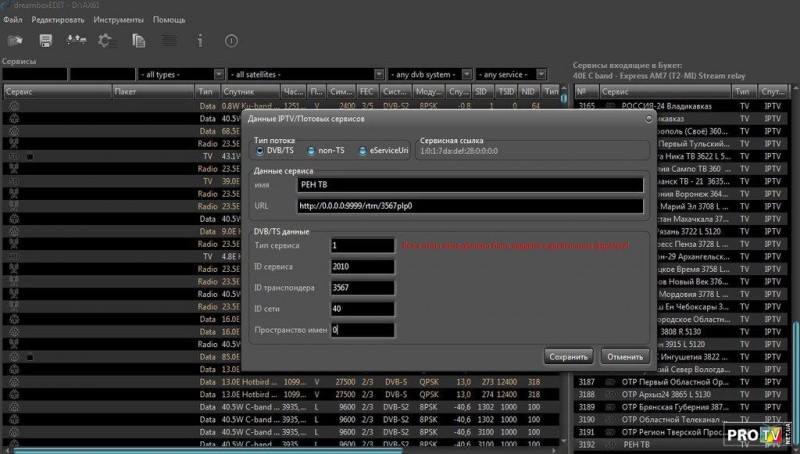Click the open folder toolbar icon
This screenshot has width=800, height=454.
point(15,41)
